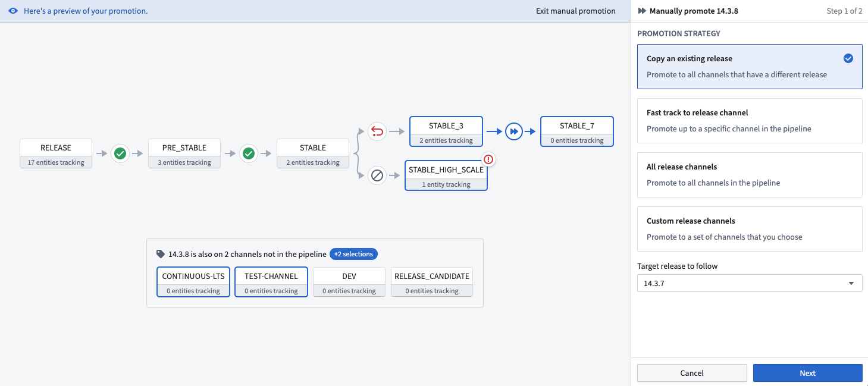Screen dimensions: 868x386
Task: Click the eye preview icon in banner
Action: point(13,11)
